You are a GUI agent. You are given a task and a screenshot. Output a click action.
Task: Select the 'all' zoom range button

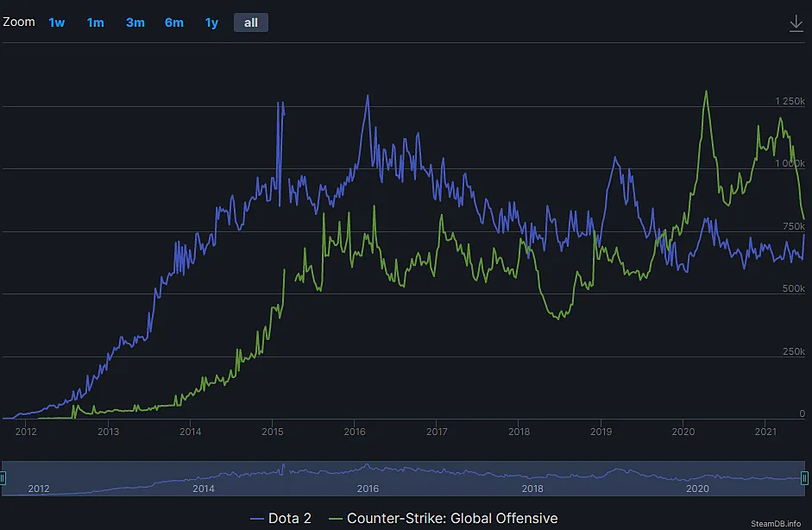click(x=251, y=22)
